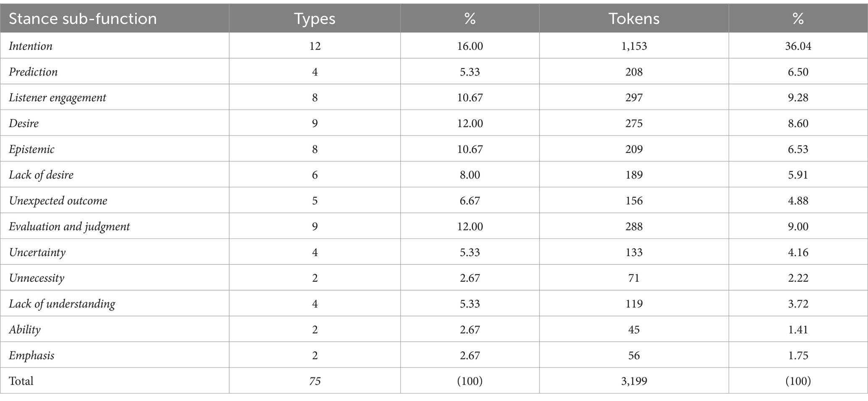The height and width of the screenshot is (401, 868).
Task: Click Evaluation and judgment label
Action: point(69,227)
